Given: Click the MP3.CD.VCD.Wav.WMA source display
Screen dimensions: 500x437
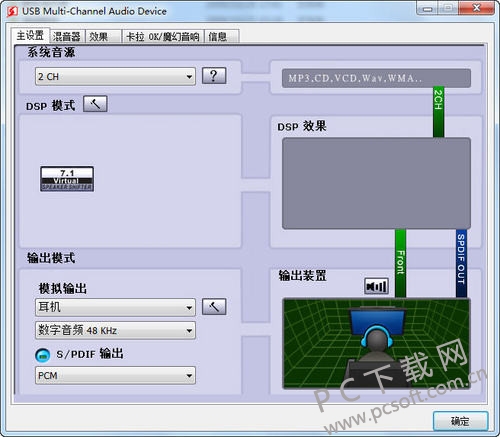Looking at the screenshot, I should [376, 78].
